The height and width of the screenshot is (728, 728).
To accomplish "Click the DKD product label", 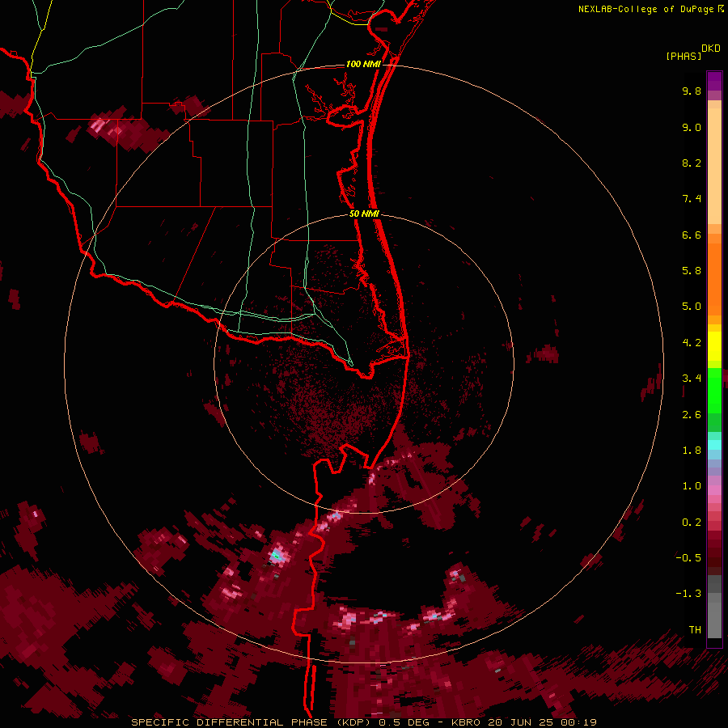I will tap(711, 49).
